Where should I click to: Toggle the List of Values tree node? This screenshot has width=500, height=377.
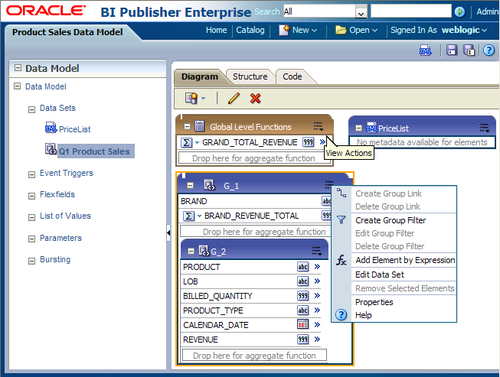tap(32, 217)
